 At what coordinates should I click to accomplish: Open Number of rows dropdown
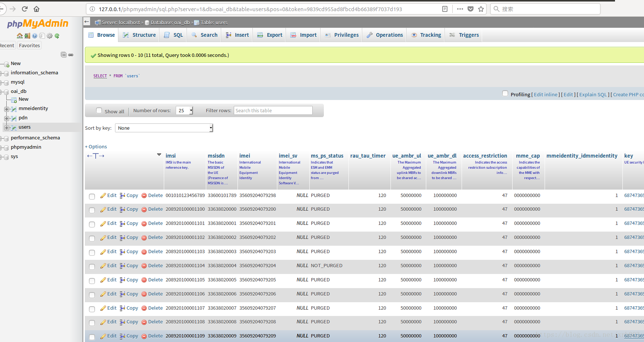[185, 110]
